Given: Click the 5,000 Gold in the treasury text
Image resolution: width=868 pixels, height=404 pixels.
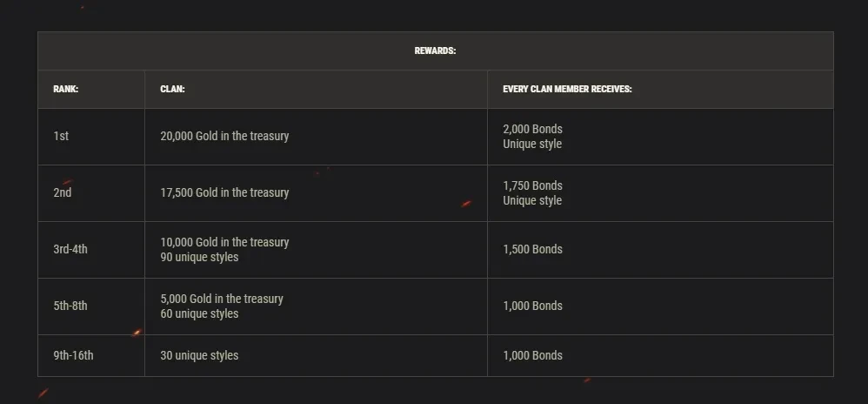Looking at the screenshot, I should pyautogui.click(x=222, y=299).
